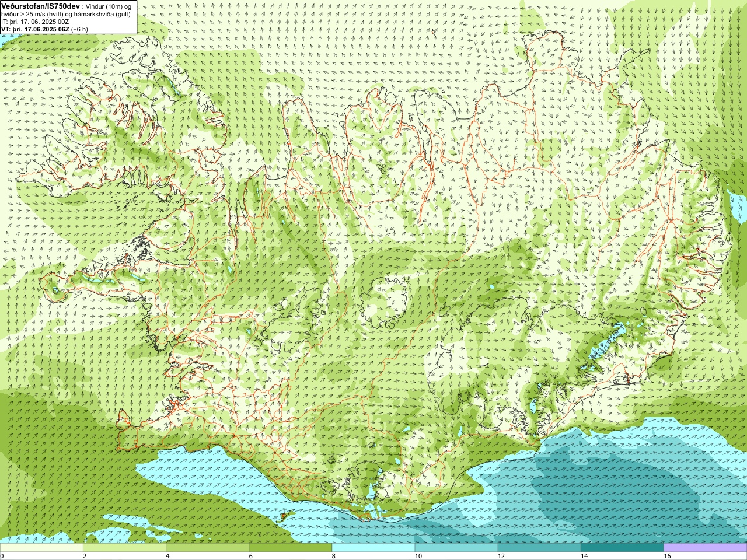Click the legend label '12'
Image resolution: width=747 pixels, height=560 pixels.
pos(501,556)
